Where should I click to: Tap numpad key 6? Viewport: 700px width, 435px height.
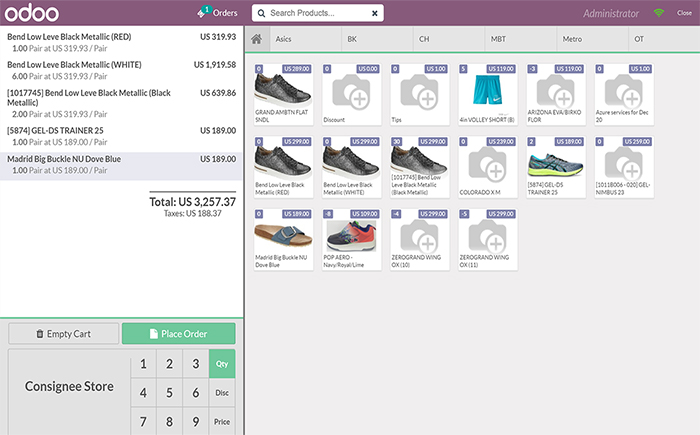point(196,393)
